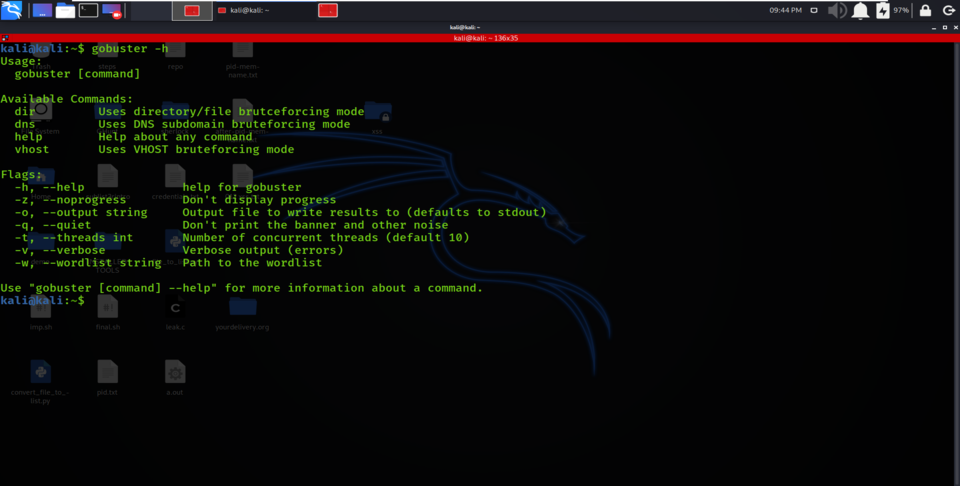Click the '-h, --help' flag line
960x486 pixels.
[158, 187]
